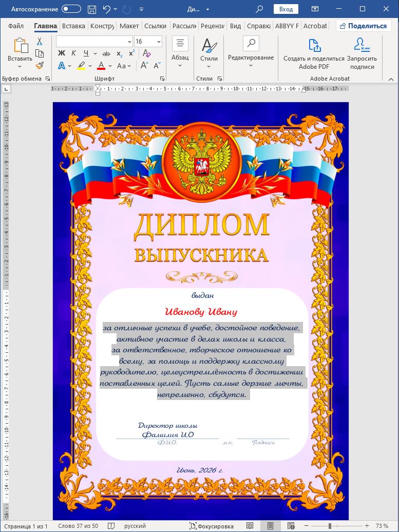Image resolution: width=399 pixels, height=532 pixels.
Task: Switch to Read Mode view icon
Action: (x=250, y=526)
